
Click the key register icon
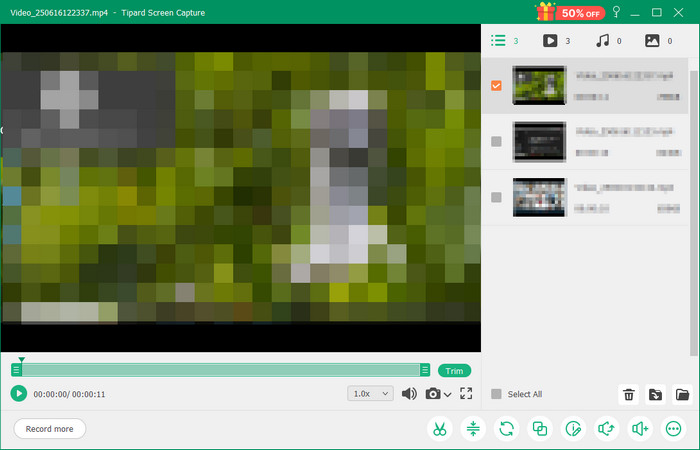tap(617, 12)
